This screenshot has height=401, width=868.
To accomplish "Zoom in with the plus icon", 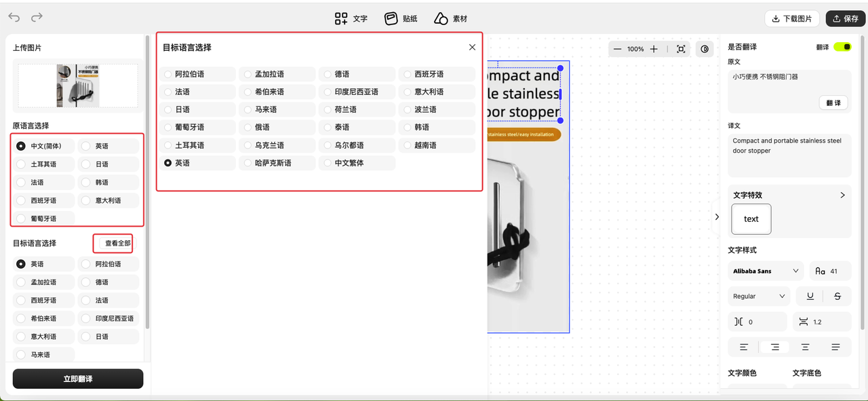I will pyautogui.click(x=653, y=49).
